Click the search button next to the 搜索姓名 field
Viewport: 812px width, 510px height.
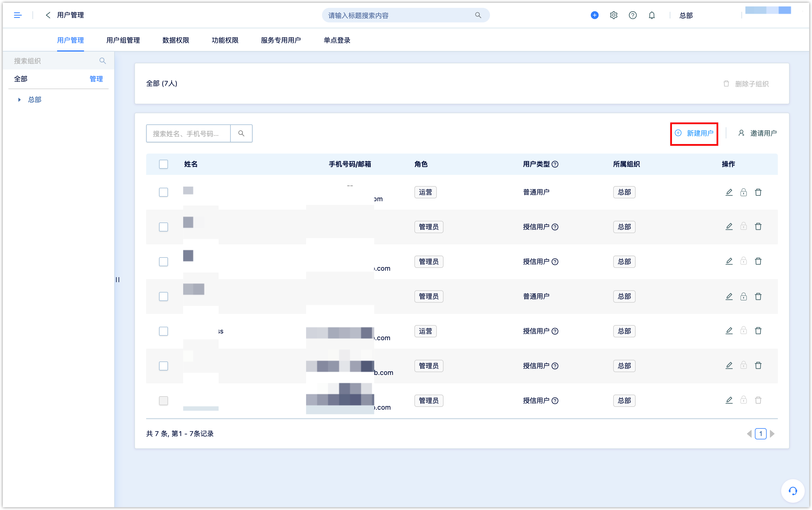241,133
